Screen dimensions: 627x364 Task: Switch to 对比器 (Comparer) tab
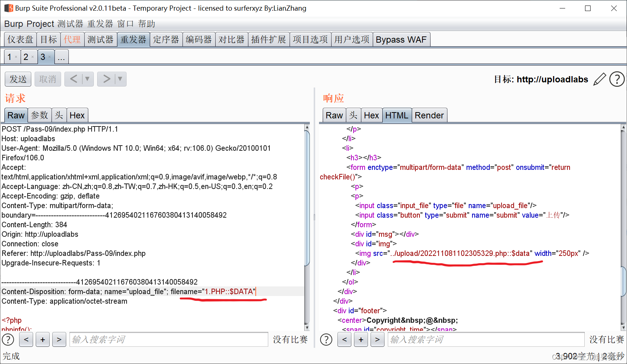click(232, 39)
